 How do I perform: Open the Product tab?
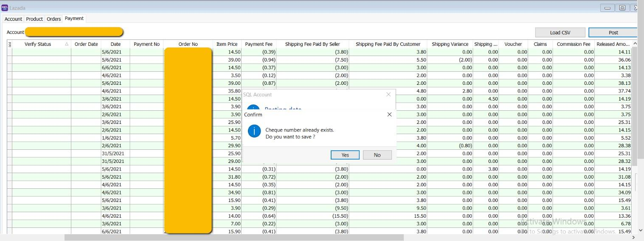(x=34, y=19)
